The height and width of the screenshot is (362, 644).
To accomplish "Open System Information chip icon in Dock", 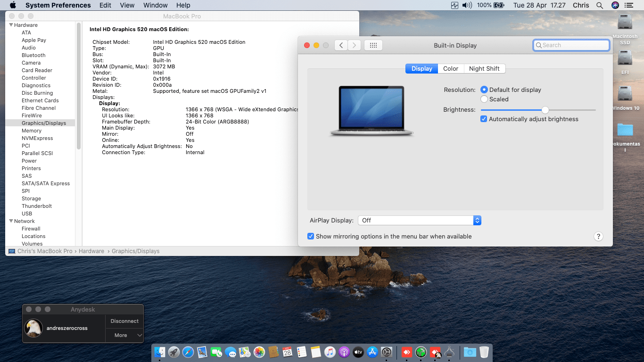I will [x=449, y=352].
